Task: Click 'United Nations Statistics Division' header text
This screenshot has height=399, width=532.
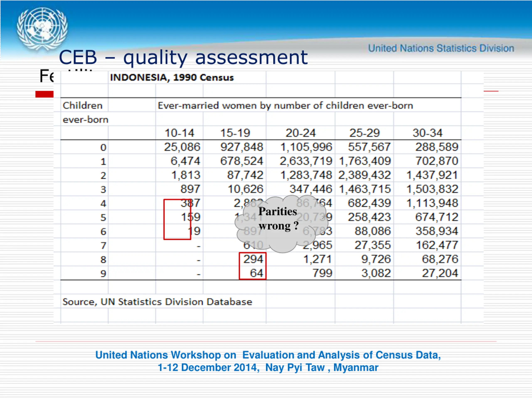Action: click(x=441, y=48)
